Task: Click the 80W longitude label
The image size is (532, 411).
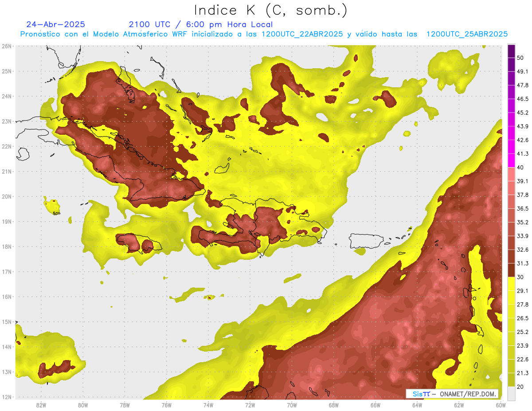Action: [x=83, y=405]
